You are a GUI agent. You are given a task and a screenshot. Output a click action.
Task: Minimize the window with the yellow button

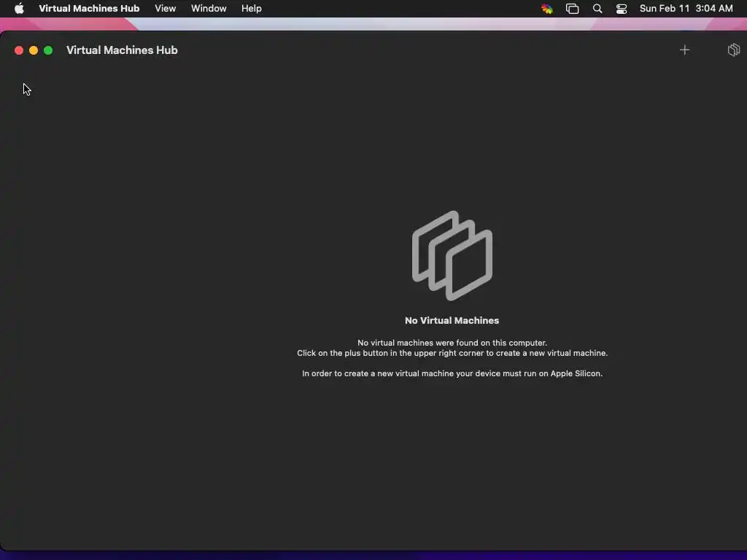click(x=34, y=50)
